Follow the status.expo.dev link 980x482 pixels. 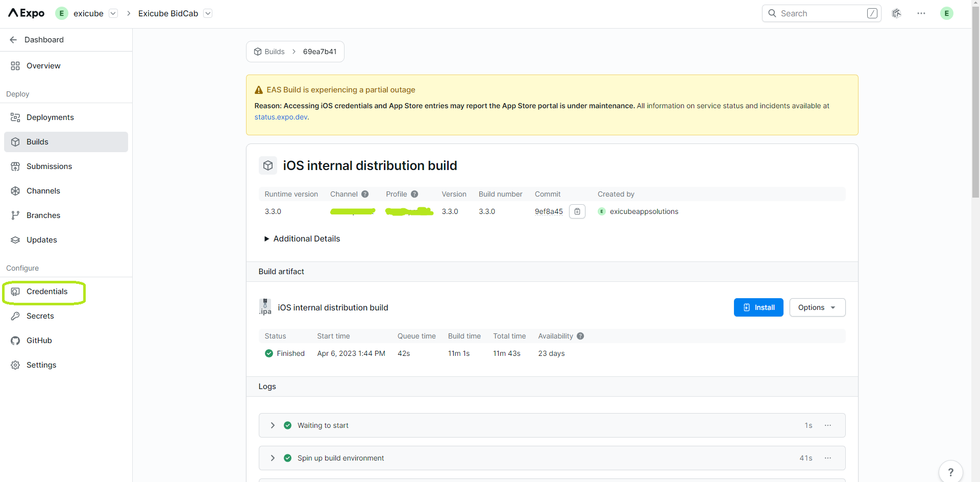coord(281,117)
